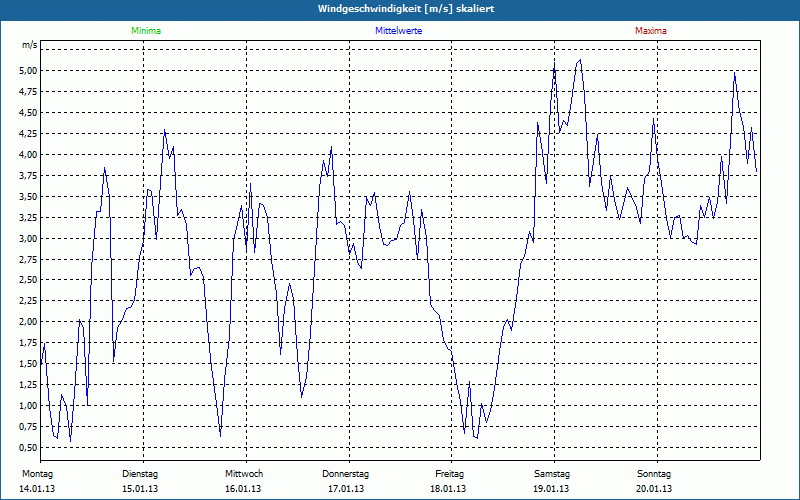800x500 pixels.
Task: Click the 3,25 y-axis value
Action: tap(29, 217)
